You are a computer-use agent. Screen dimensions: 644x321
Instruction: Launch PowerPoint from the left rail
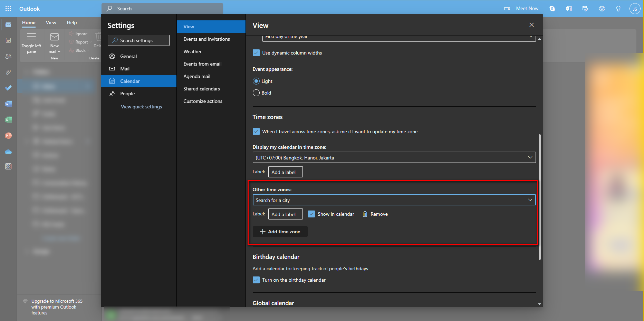(8, 136)
